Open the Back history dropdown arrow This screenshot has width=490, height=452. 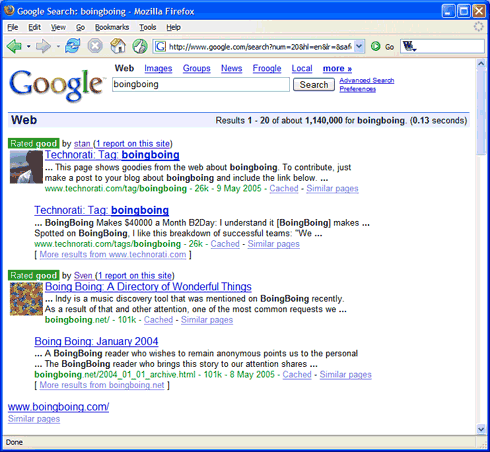29,47
